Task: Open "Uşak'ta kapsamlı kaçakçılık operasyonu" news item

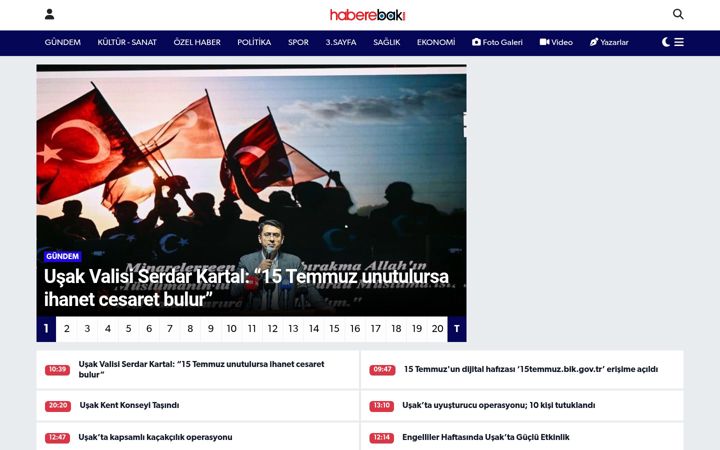Action: coord(198,437)
